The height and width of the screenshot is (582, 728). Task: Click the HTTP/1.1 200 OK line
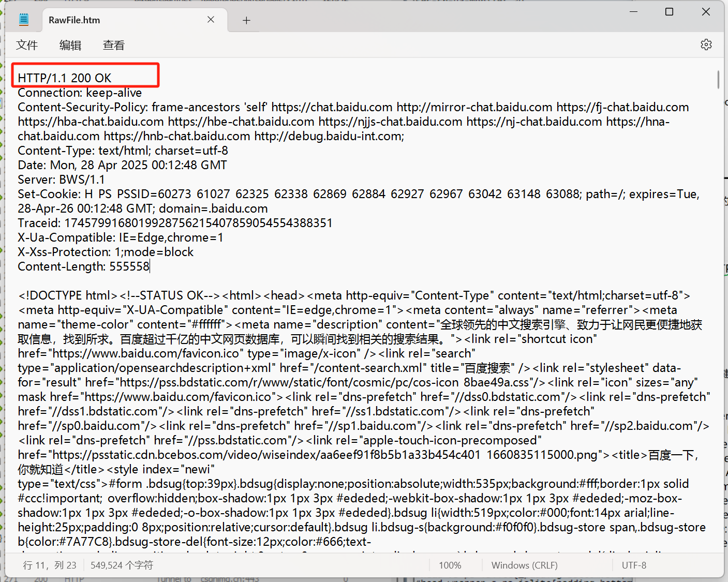tap(65, 78)
